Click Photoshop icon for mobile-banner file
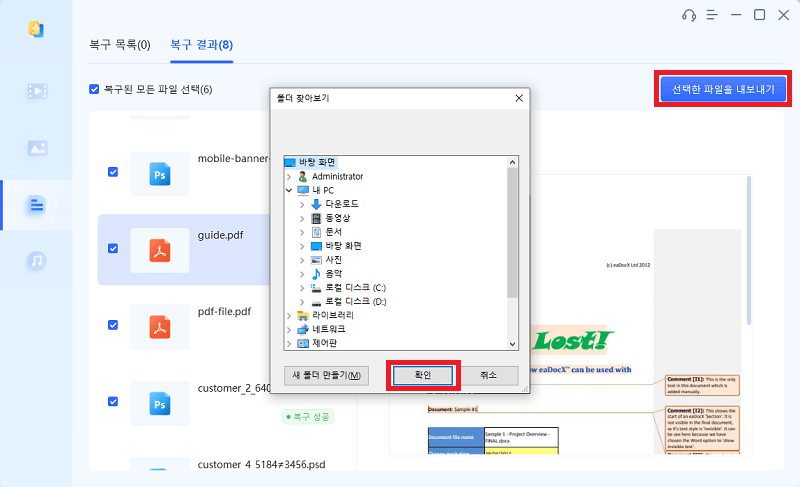800x487 pixels. (160, 174)
